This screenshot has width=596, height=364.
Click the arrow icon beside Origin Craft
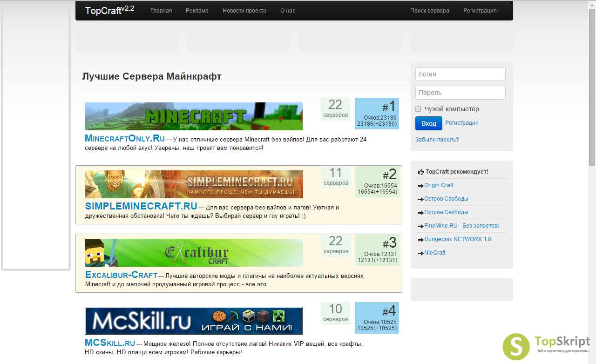pyautogui.click(x=421, y=185)
